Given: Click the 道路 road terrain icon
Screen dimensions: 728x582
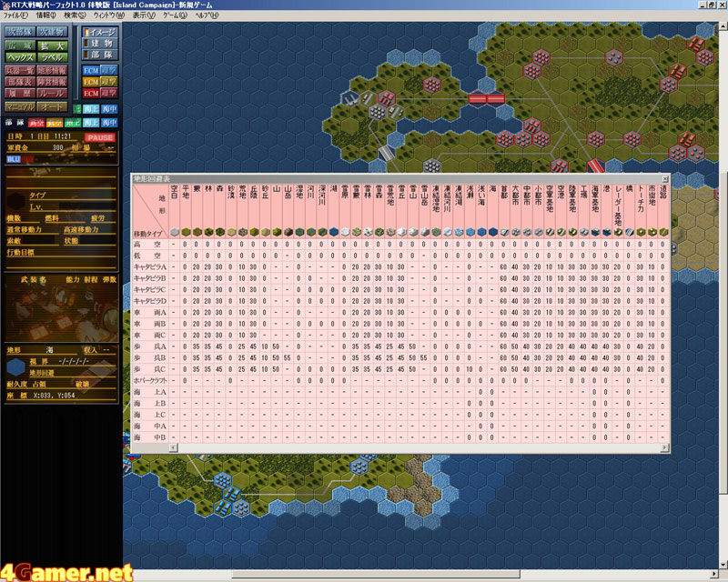Looking at the screenshot, I should pyautogui.click(x=663, y=232).
